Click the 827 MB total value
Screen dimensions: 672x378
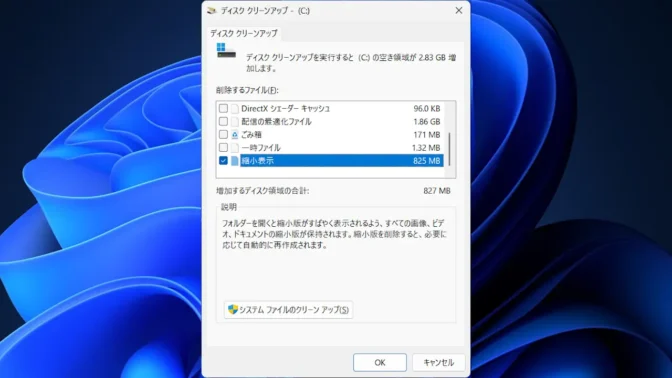(x=437, y=191)
